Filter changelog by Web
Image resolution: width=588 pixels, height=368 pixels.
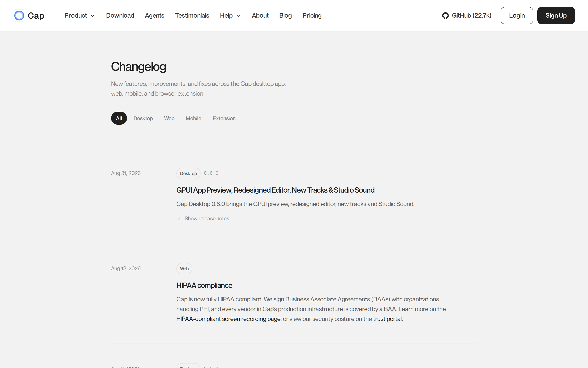[169, 118]
